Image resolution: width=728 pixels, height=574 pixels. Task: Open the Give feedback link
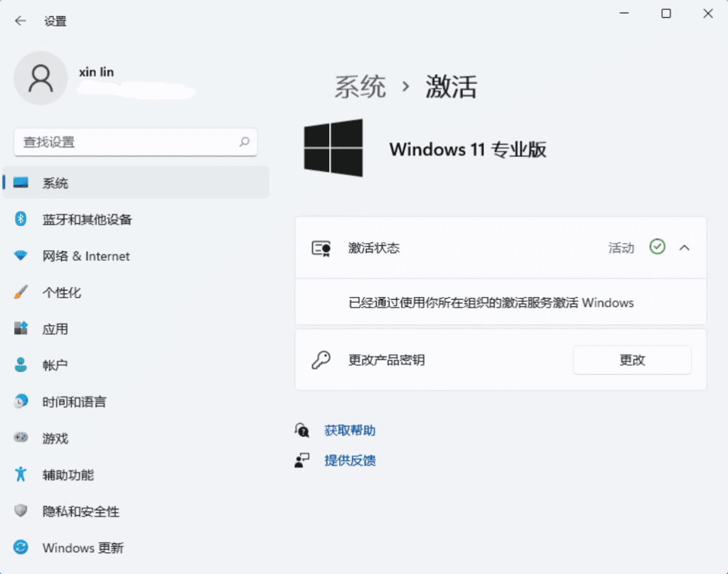pyautogui.click(x=350, y=460)
